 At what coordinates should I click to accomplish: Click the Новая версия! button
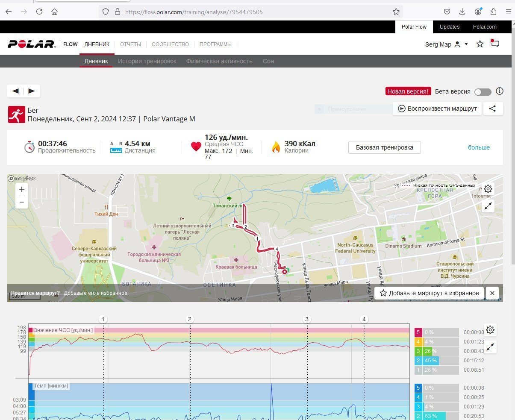408,91
